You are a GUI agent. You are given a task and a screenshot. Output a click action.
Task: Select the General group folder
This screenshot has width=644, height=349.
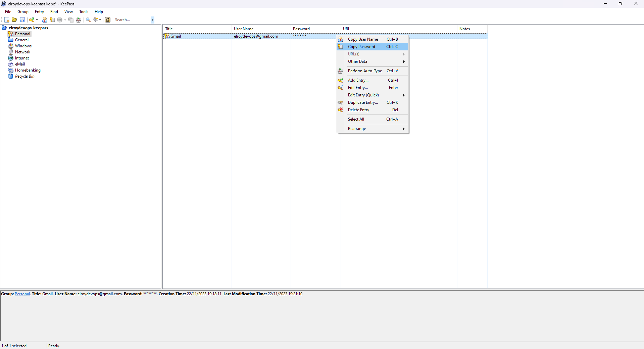pos(22,40)
